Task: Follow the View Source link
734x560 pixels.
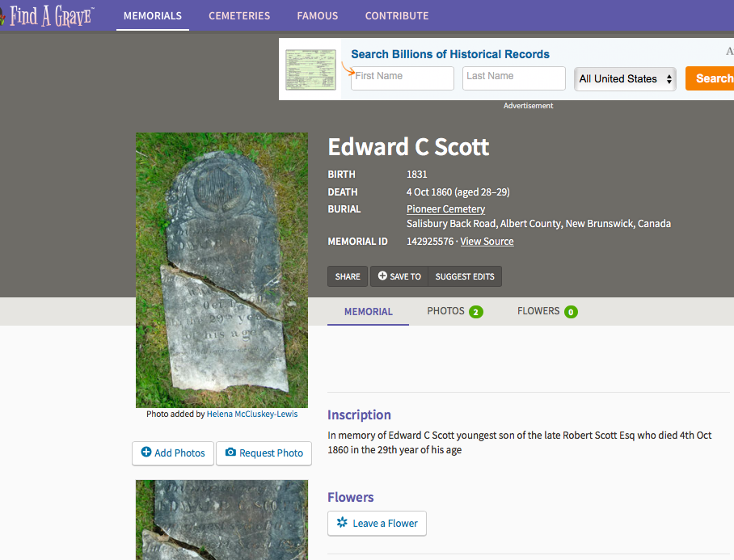Action: (487, 242)
